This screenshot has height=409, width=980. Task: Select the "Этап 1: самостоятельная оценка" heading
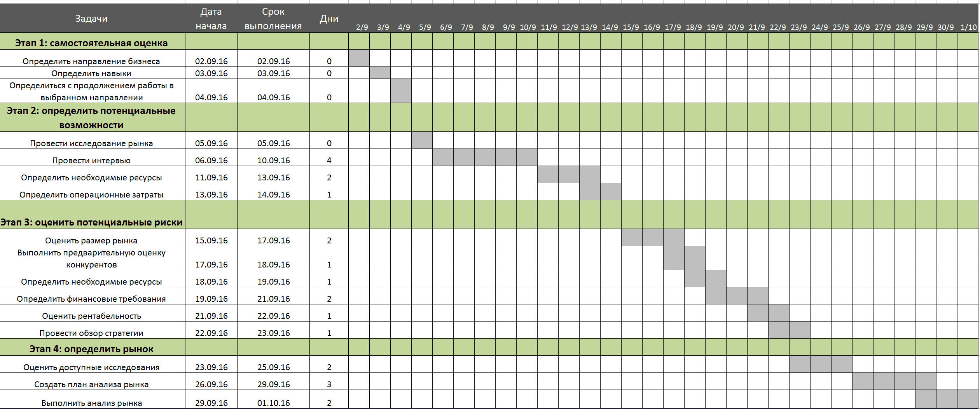[91, 43]
